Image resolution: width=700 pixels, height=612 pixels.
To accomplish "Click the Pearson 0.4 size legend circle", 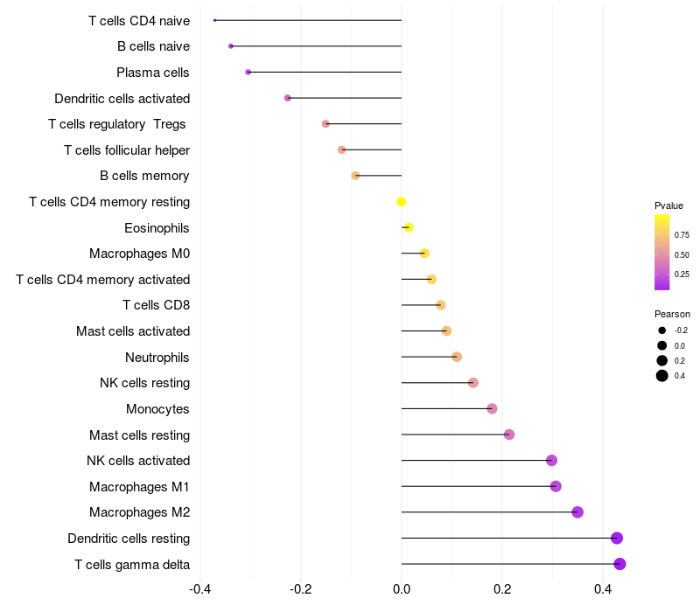I will coord(661,376).
